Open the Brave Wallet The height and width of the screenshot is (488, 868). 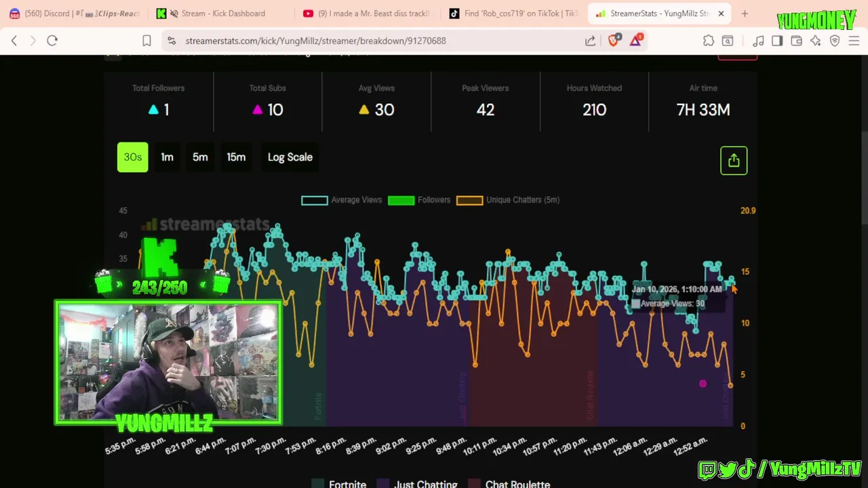796,41
